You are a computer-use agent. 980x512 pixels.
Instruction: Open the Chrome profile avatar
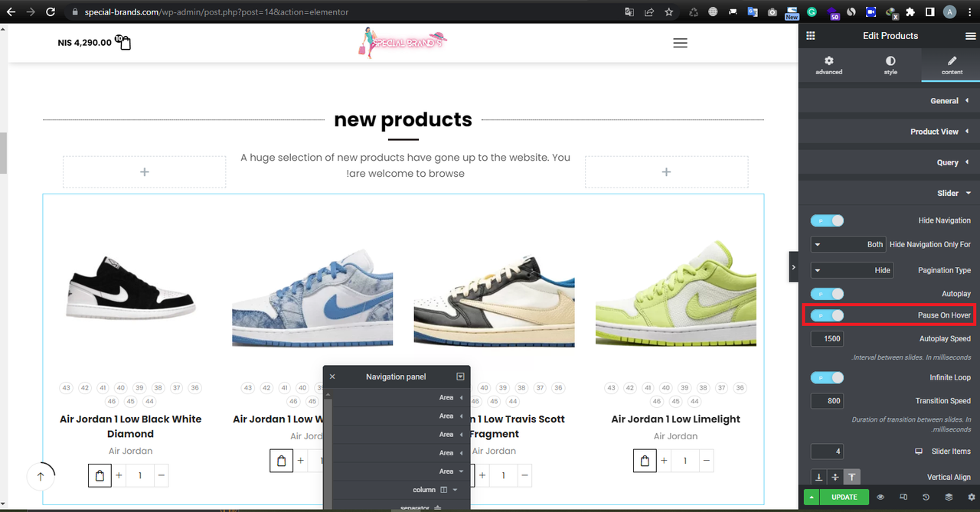click(950, 11)
